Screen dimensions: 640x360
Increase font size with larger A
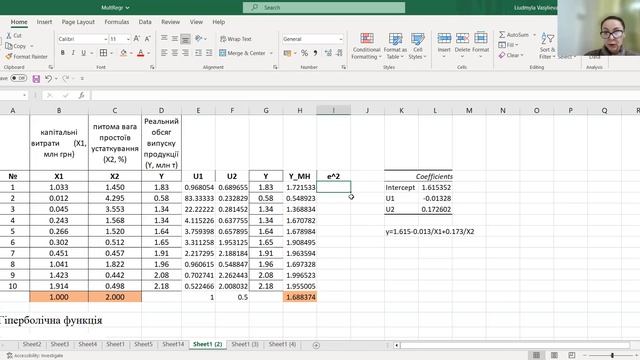pos(137,39)
